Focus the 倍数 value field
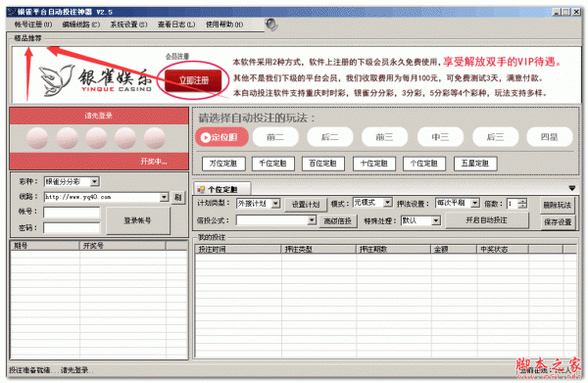 pyautogui.click(x=513, y=204)
